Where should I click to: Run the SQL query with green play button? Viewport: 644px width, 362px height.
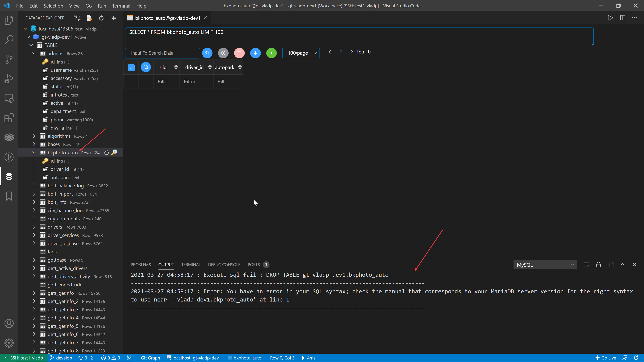coord(272,53)
